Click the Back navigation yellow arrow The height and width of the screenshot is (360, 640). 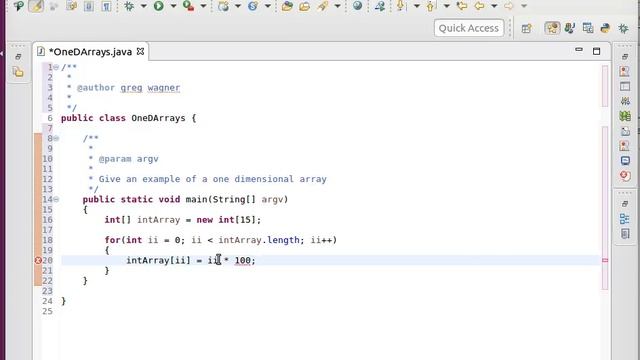(x=480, y=6)
